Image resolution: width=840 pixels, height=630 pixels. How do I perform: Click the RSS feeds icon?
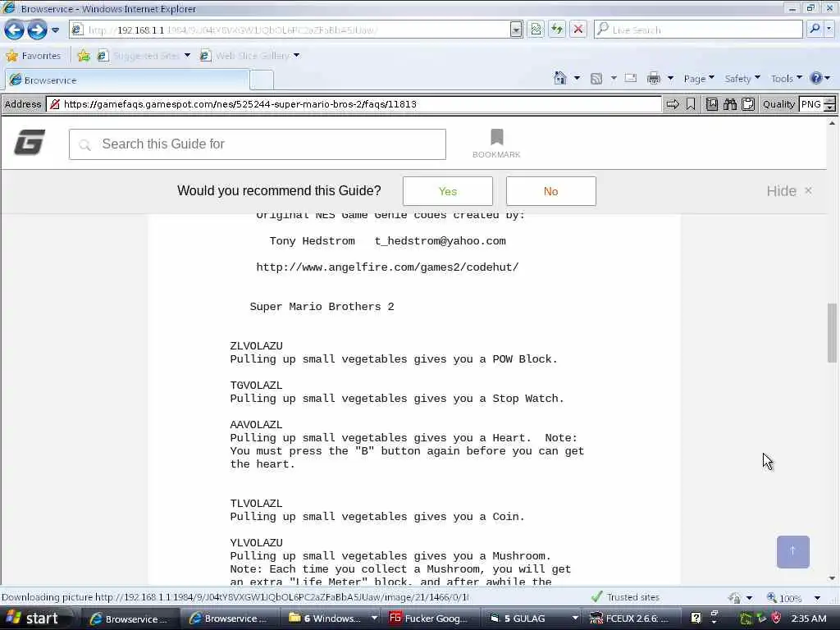pos(596,79)
